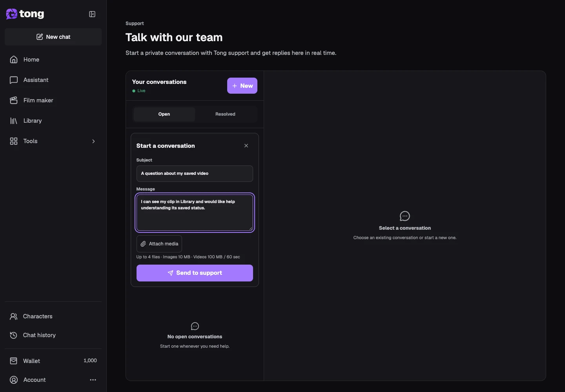Open Wallet showing 1,000 balance
The width and height of the screenshot is (565, 392).
[x=53, y=361]
